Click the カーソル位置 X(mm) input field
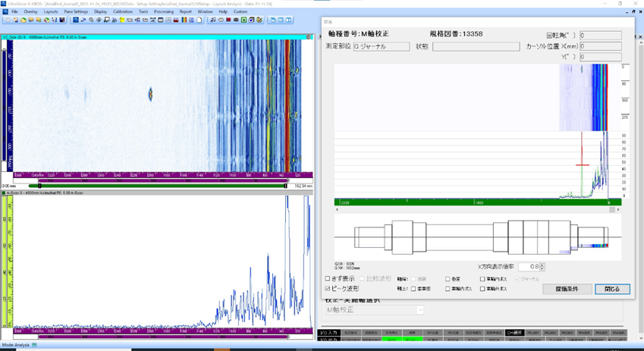The width and height of the screenshot is (644, 351). 601,46
